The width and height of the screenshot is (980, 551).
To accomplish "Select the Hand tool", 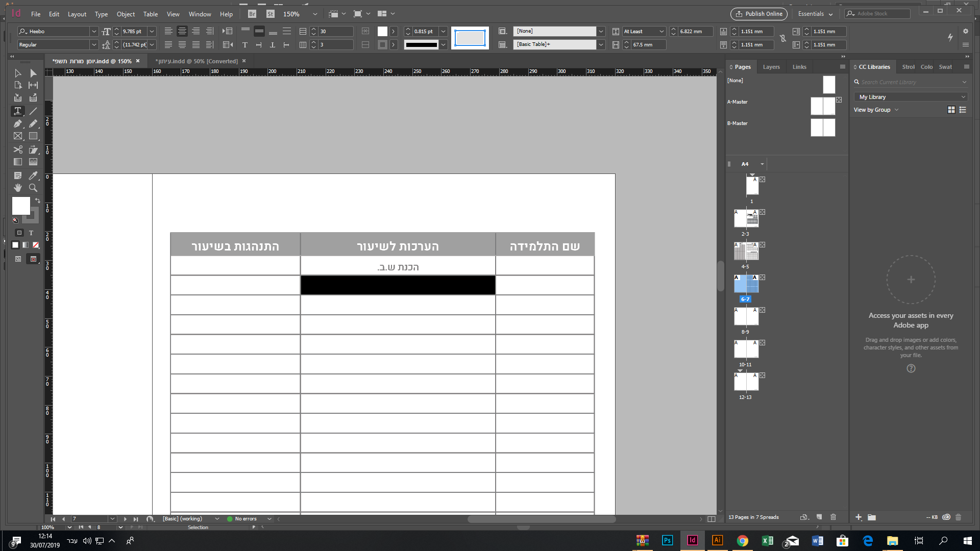I will coord(17,188).
